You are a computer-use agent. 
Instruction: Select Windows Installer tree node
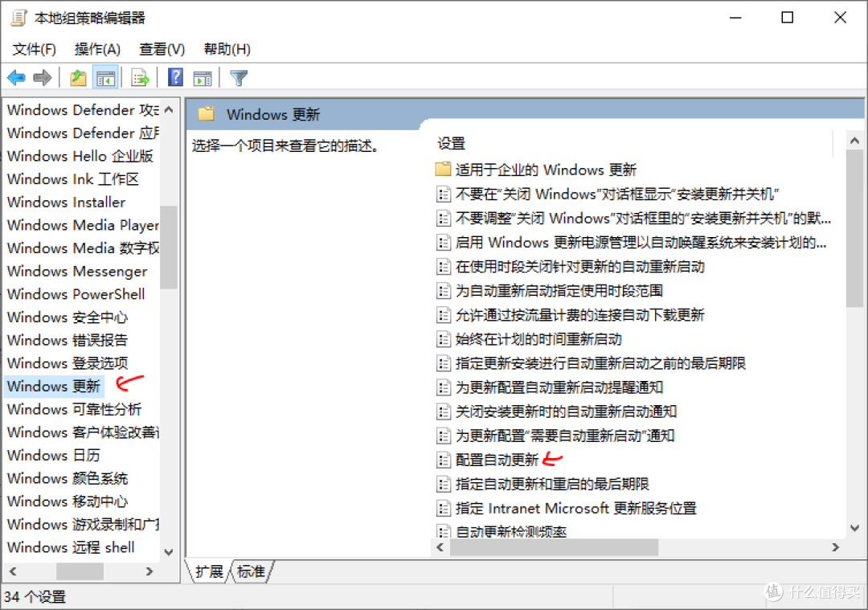click(x=66, y=202)
